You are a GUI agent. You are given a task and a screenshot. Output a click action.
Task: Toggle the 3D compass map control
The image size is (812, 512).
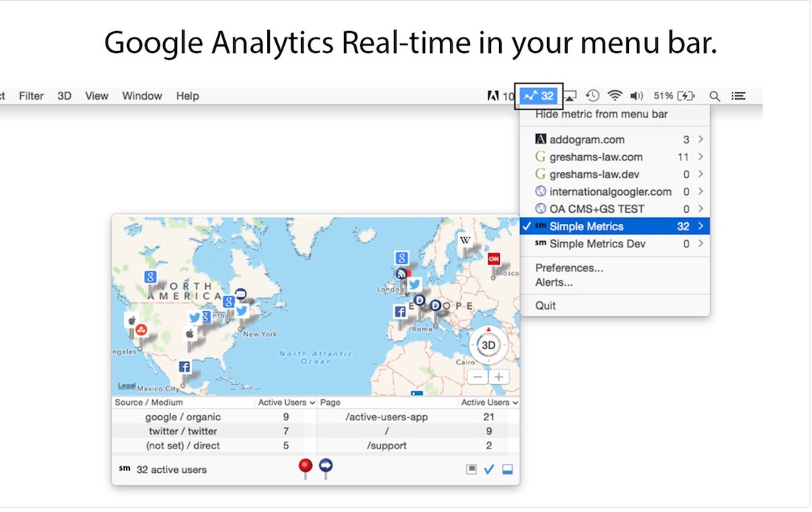488,345
